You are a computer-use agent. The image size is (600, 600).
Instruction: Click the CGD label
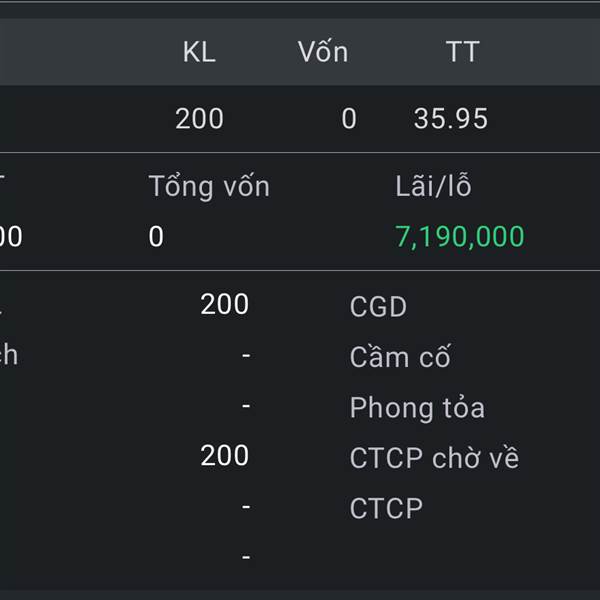(378, 307)
